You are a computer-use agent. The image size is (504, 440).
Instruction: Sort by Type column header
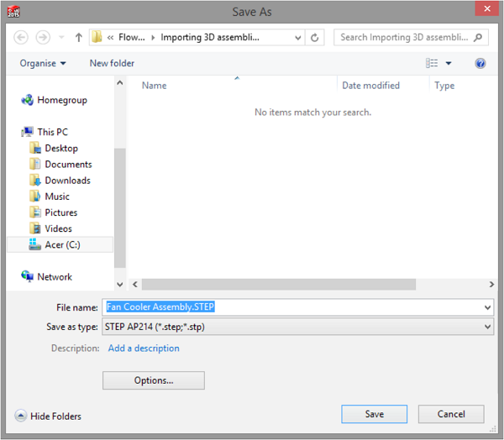coord(444,86)
